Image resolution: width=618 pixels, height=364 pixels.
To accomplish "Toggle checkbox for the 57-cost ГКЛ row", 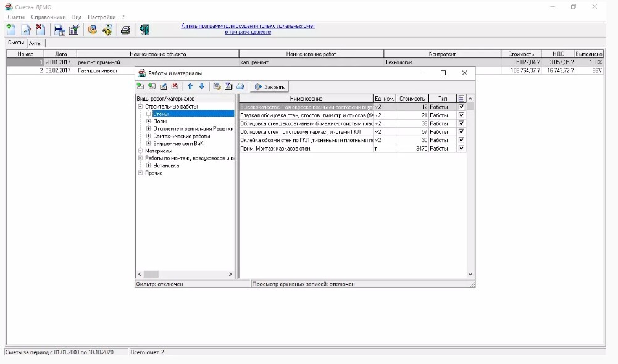I will 461,131.
